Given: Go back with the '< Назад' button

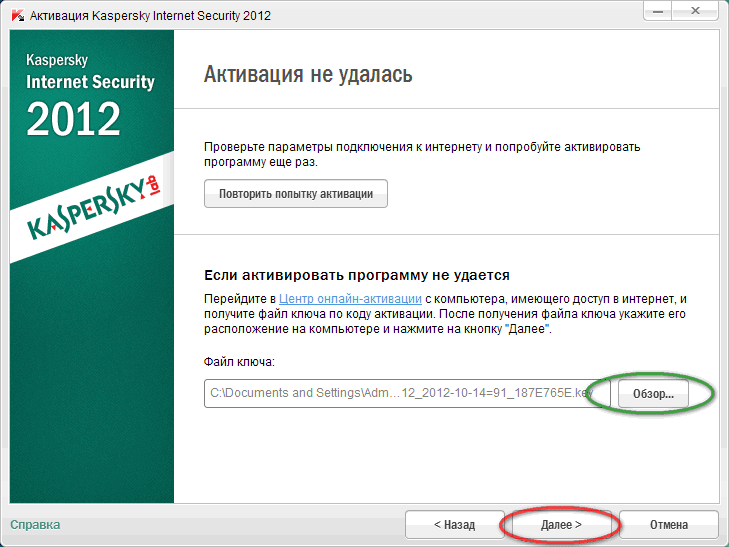Looking at the screenshot, I should tap(454, 525).
